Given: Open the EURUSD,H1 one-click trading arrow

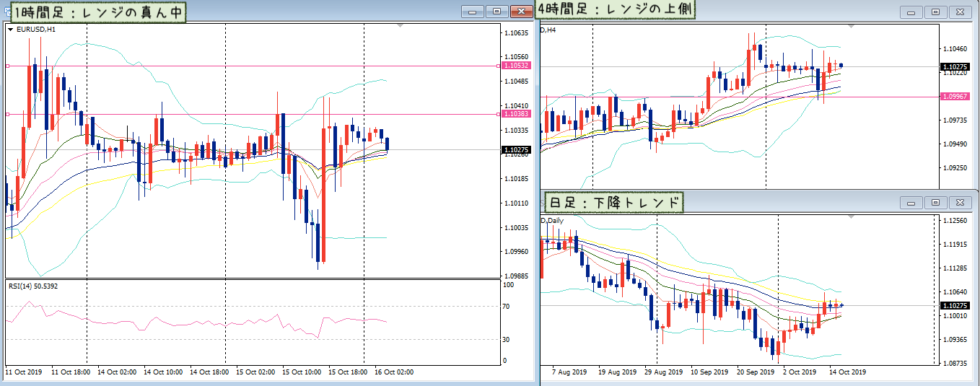Looking at the screenshot, I should [x=10, y=30].
